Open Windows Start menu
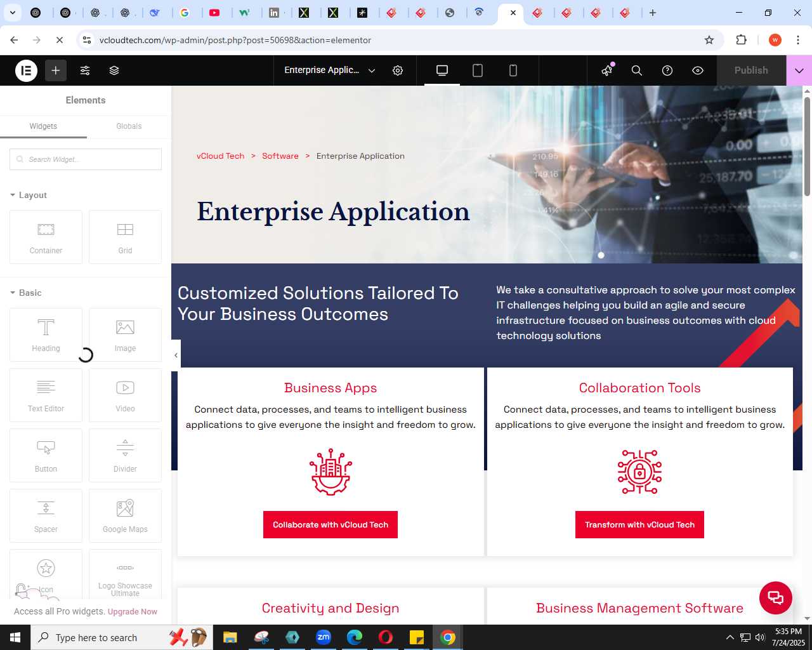 pyautogui.click(x=15, y=637)
